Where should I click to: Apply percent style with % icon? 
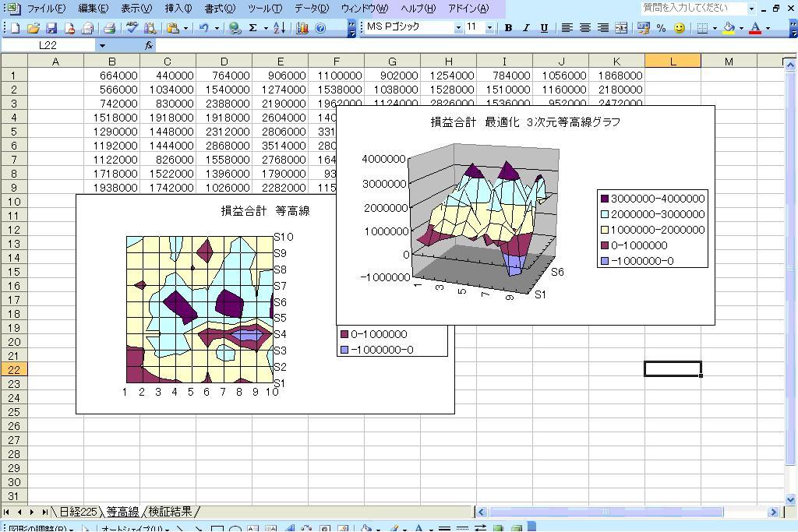[x=661, y=28]
